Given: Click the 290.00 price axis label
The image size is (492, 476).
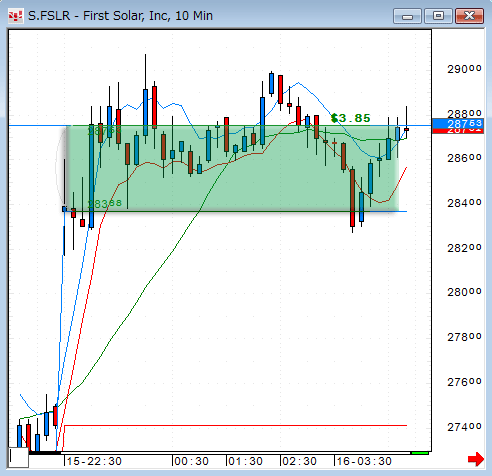Looking at the screenshot, I should point(464,69).
